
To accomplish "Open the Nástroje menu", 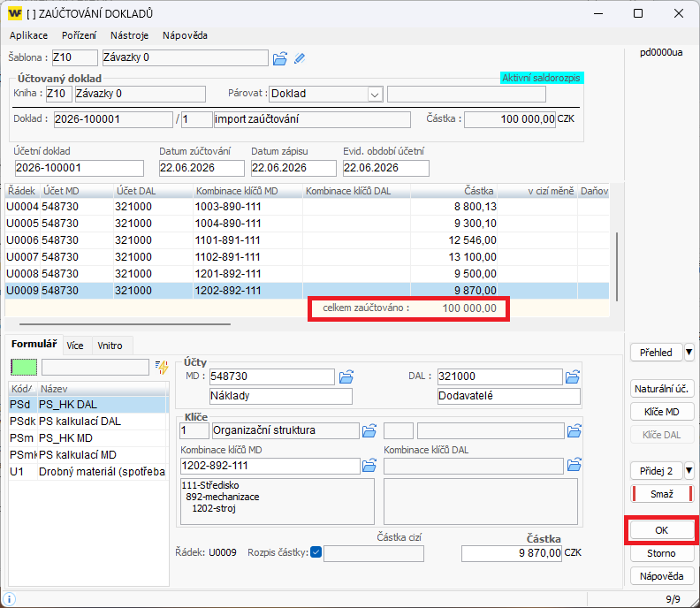I will 129,35.
